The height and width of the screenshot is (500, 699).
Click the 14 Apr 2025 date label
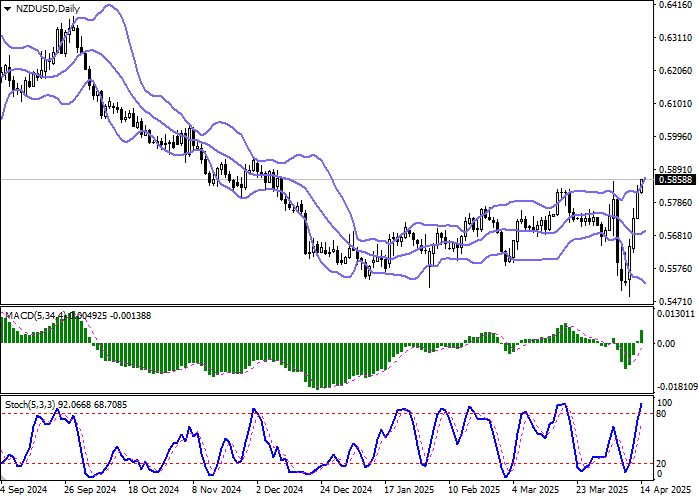coord(665,491)
